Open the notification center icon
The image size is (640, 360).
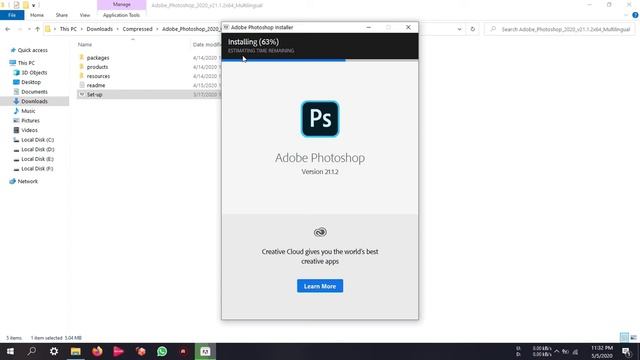(x=626, y=351)
